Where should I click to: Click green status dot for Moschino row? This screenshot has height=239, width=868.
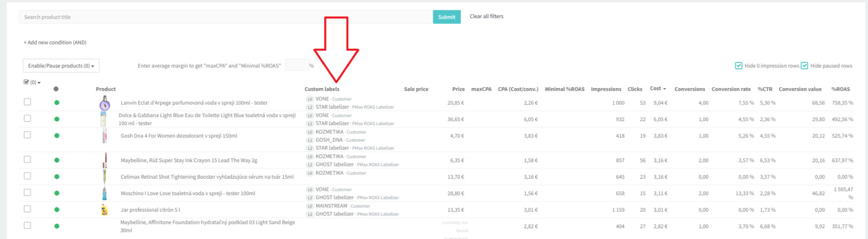click(56, 193)
